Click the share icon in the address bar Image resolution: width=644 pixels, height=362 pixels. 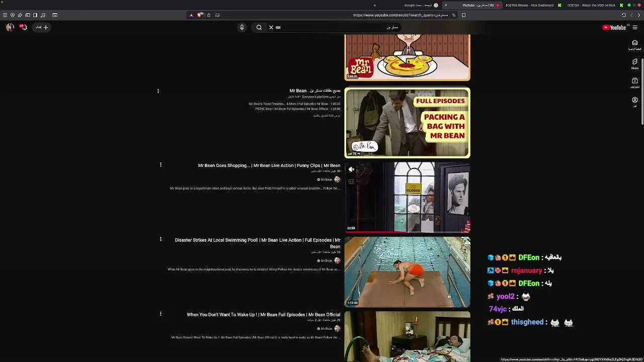click(209, 15)
